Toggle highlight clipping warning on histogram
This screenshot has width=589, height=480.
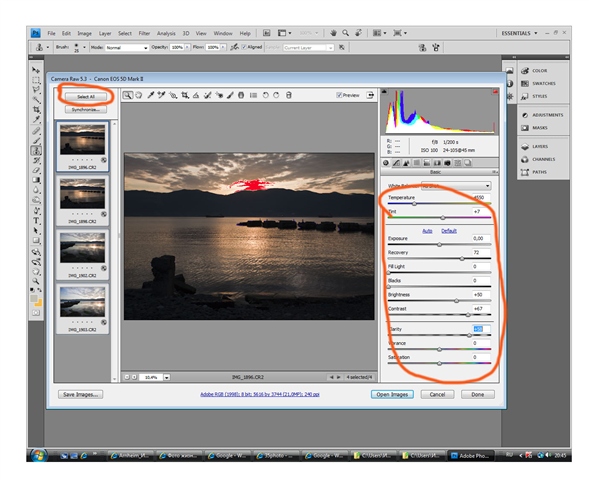(495, 92)
